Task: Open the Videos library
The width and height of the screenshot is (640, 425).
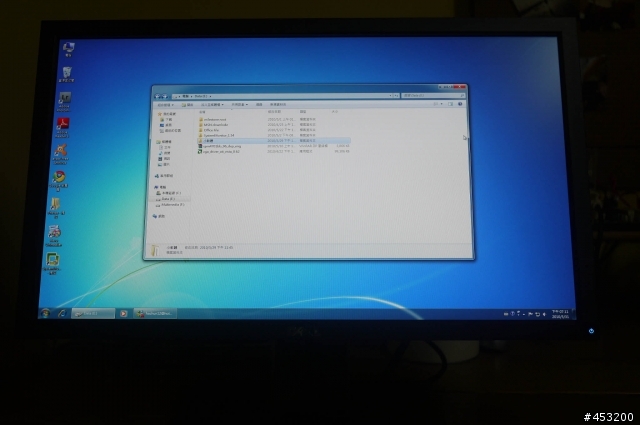Action: click(164, 159)
